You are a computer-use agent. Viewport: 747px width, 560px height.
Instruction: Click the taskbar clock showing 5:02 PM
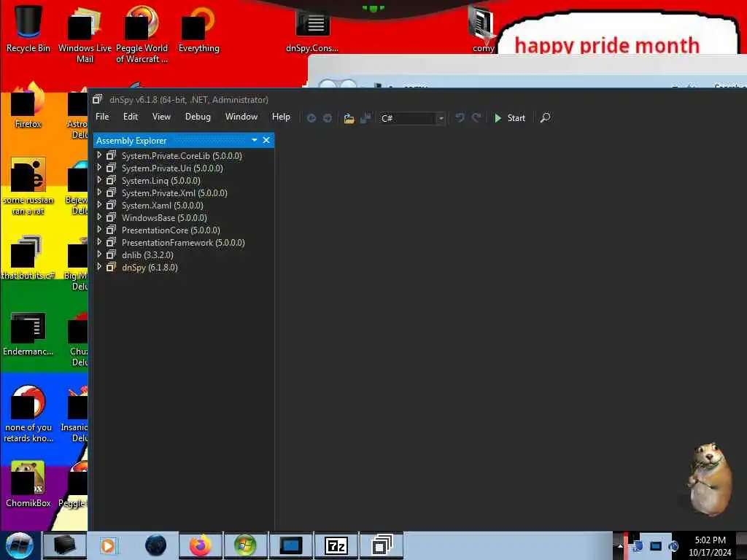[710, 546]
